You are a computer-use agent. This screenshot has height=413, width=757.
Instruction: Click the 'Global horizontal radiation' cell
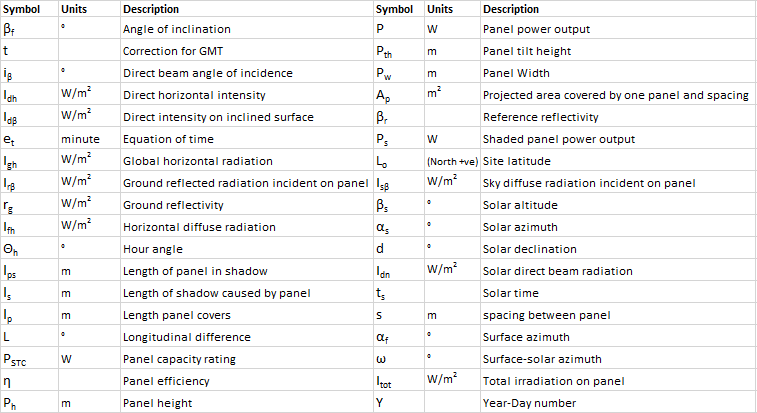click(247, 161)
